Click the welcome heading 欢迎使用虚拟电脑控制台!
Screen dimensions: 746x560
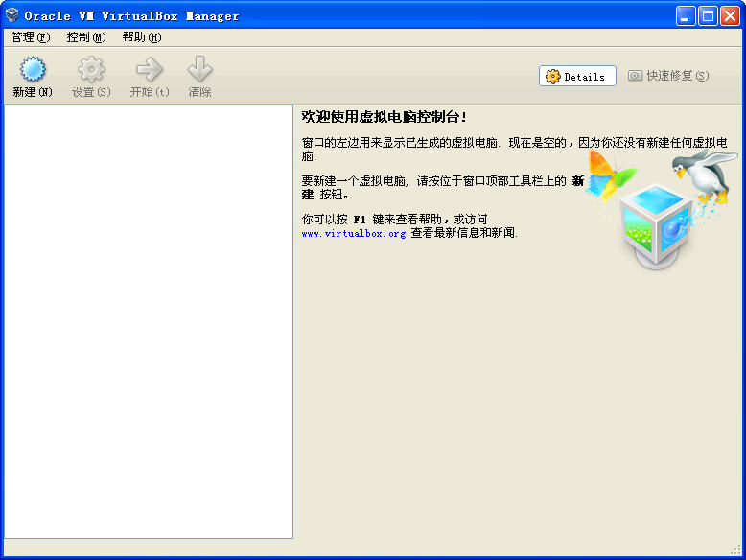pyautogui.click(x=384, y=117)
